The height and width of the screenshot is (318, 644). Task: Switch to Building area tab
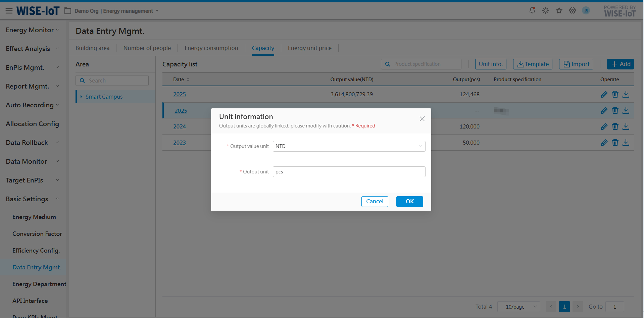pyautogui.click(x=92, y=48)
